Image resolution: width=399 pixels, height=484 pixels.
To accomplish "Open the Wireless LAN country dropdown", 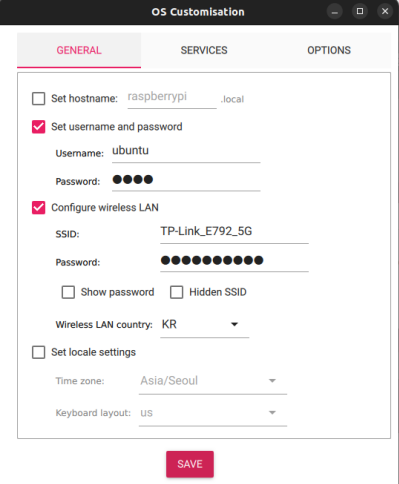I will 204,325.
